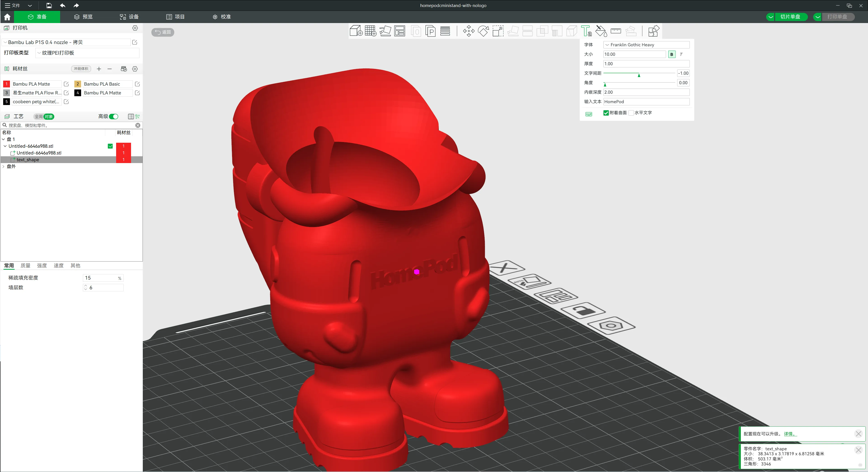Switch to the 设备 tab
The width and height of the screenshot is (868, 472).
(129, 17)
